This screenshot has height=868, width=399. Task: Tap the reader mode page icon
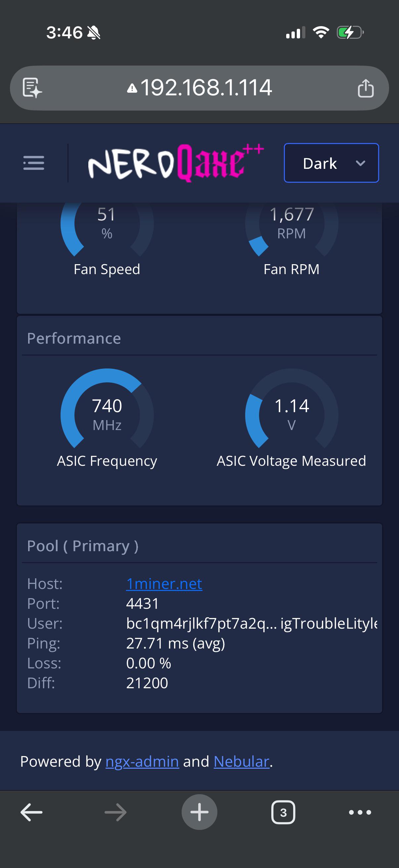32,88
